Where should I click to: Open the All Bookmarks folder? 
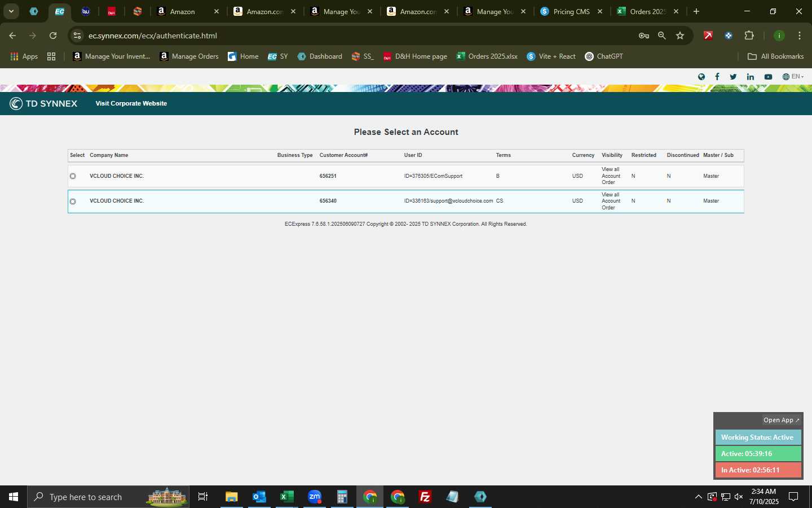775,56
